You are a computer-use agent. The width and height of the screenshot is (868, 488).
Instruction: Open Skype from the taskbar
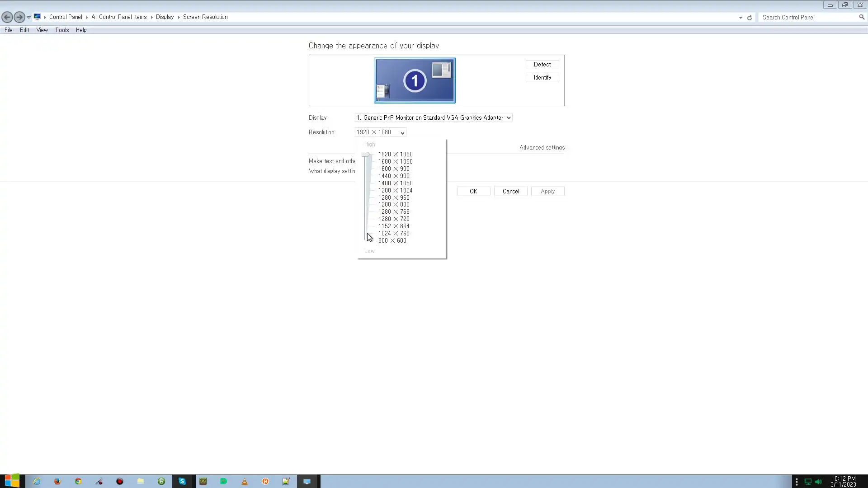182,481
